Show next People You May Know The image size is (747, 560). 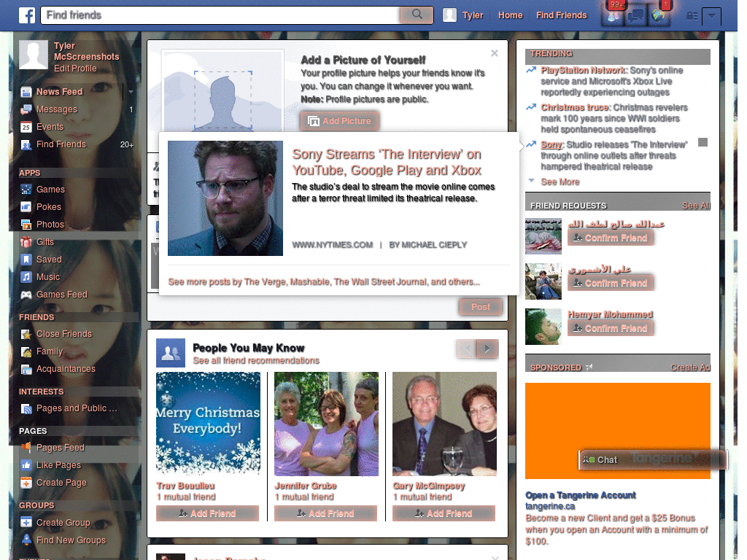pyautogui.click(x=487, y=349)
